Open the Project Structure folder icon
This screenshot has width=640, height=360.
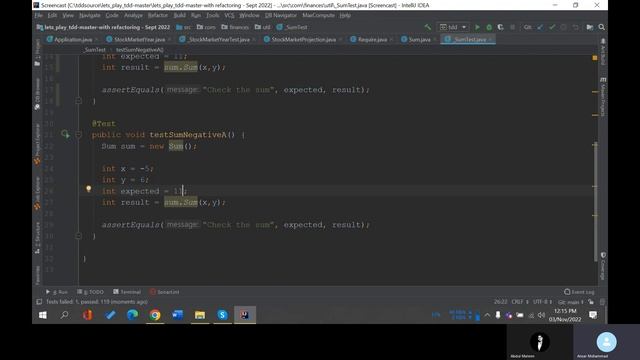point(590,27)
